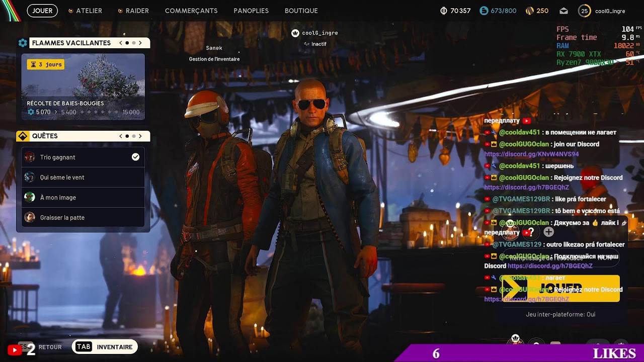Select the Sanek squad member label

tap(214, 48)
